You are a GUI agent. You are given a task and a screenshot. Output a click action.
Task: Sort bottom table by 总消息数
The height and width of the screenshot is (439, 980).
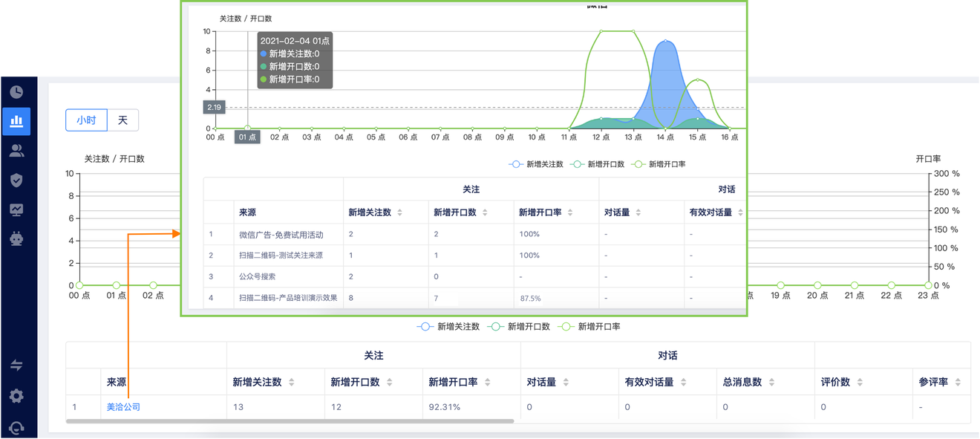point(772,383)
